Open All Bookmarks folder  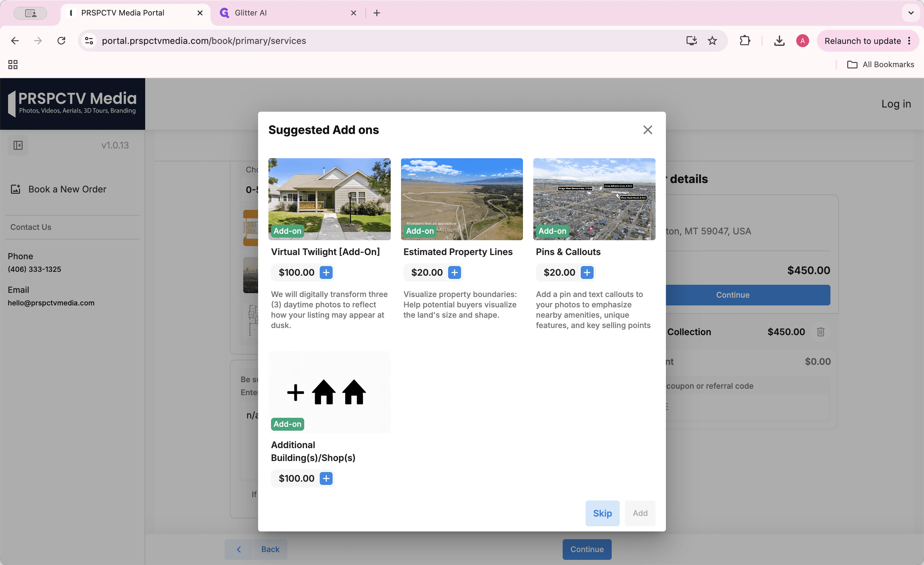click(x=880, y=65)
